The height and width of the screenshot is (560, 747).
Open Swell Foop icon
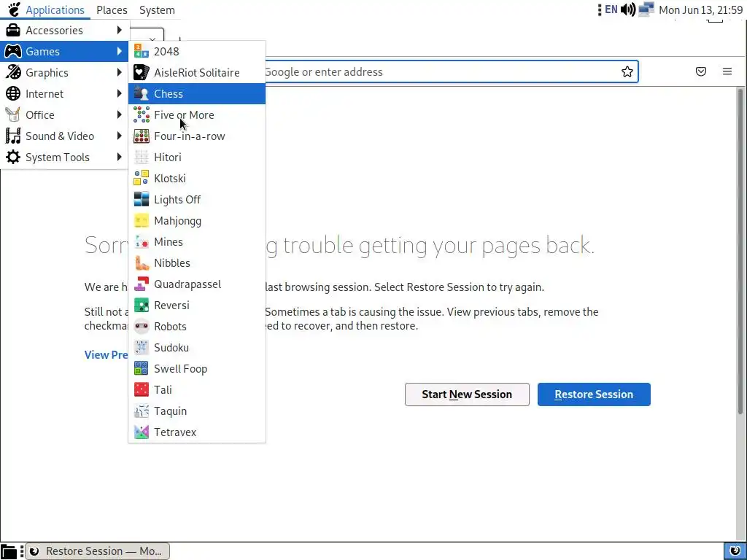[x=141, y=368]
